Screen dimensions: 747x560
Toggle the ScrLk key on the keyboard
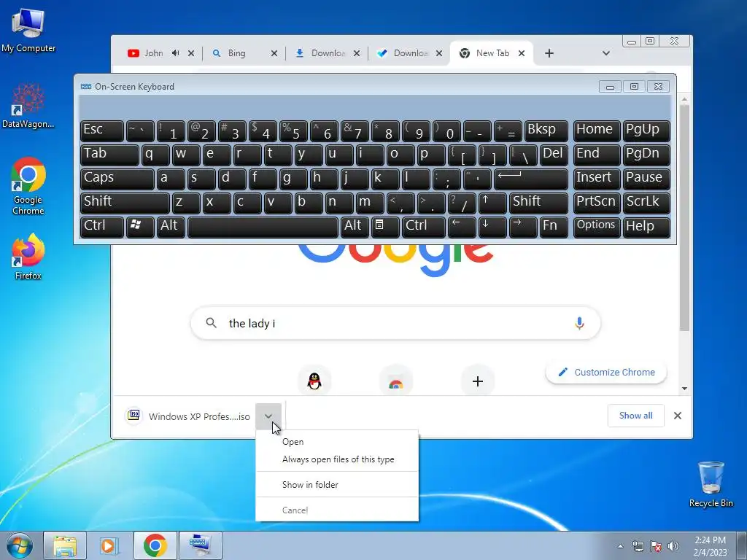pos(646,203)
